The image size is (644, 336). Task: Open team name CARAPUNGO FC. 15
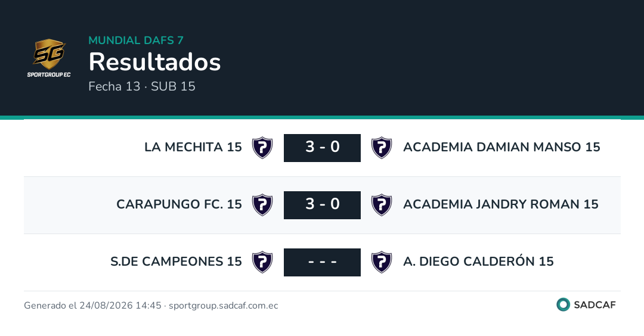[x=179, y=204]
